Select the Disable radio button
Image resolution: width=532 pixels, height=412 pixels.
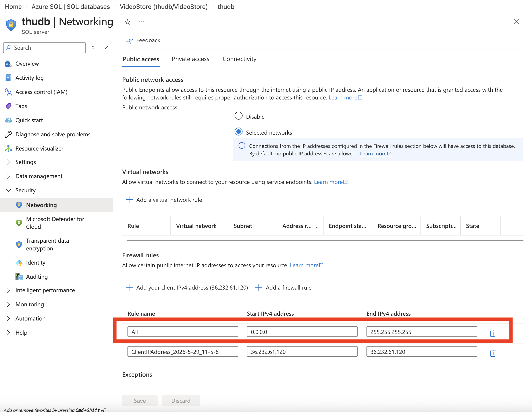coord(239,116)
